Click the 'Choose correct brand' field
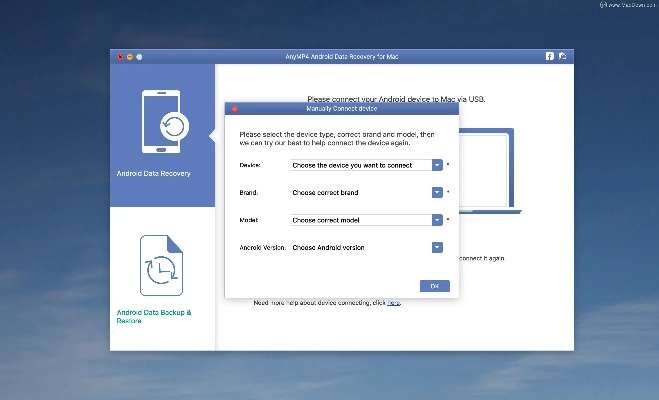659x400 pixels. tap(360, 192)
